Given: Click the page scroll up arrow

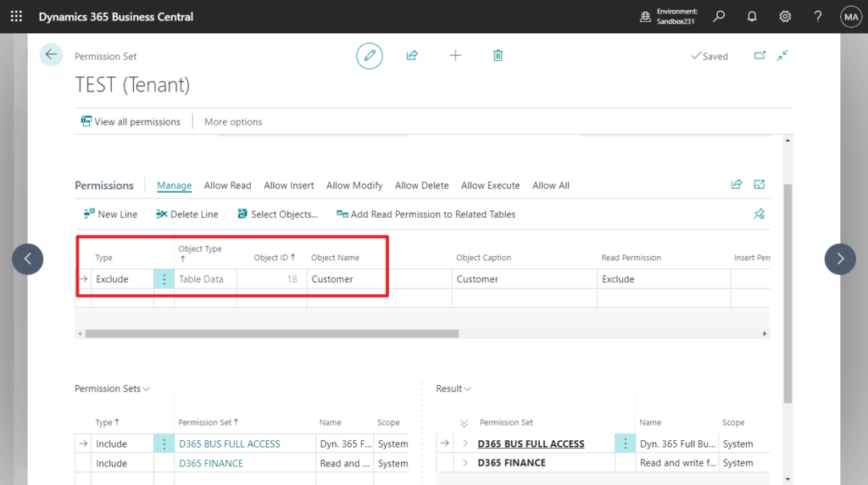Looking at the screenshot, I should [787, 141].
